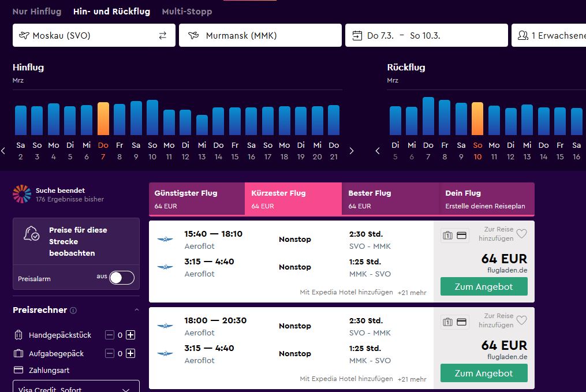The height and width of the screenshot is (392, 586).
Task: Swap origin and destination airports icon
Action: [163, 35]
